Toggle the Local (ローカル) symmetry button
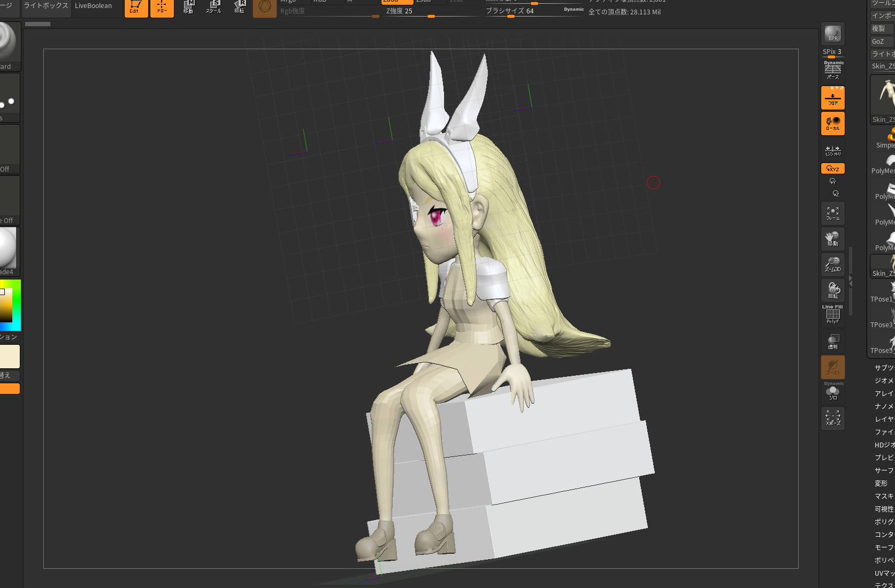This screenshot has width=895, height=588. 832,123
